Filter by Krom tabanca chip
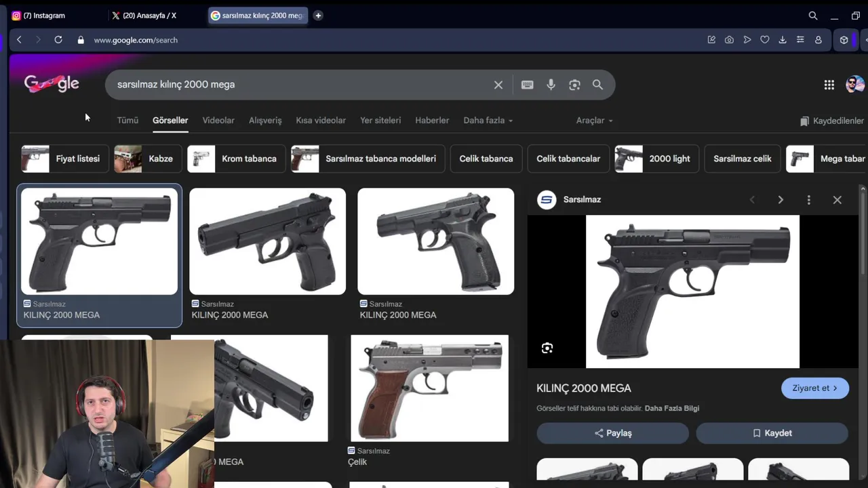 [236, 159]
